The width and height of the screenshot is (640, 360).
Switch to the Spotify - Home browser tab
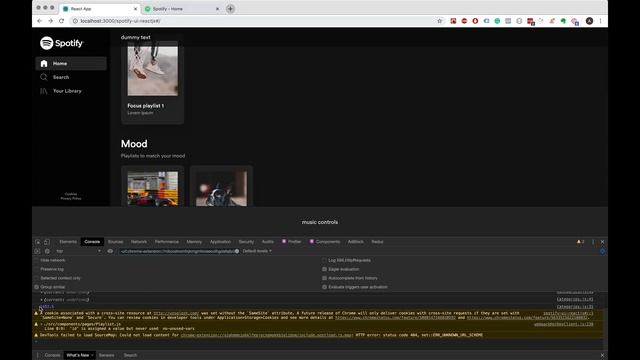182,9
